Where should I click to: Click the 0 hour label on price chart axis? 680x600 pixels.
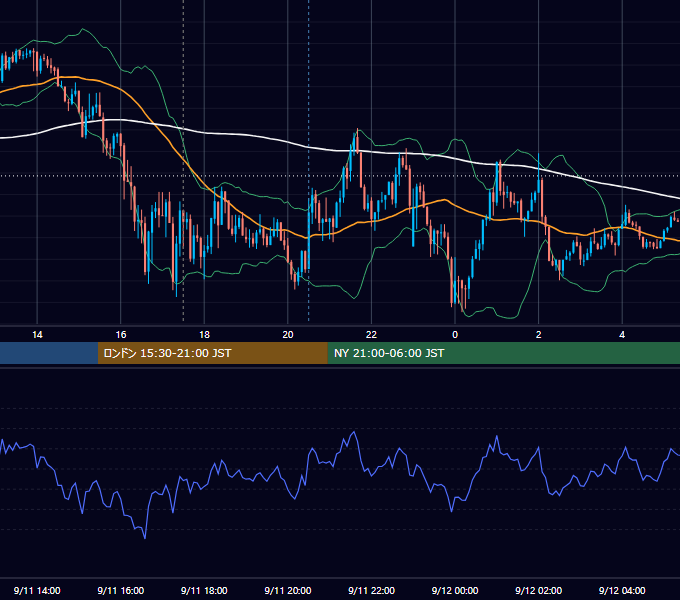click(x=455, y=335)
